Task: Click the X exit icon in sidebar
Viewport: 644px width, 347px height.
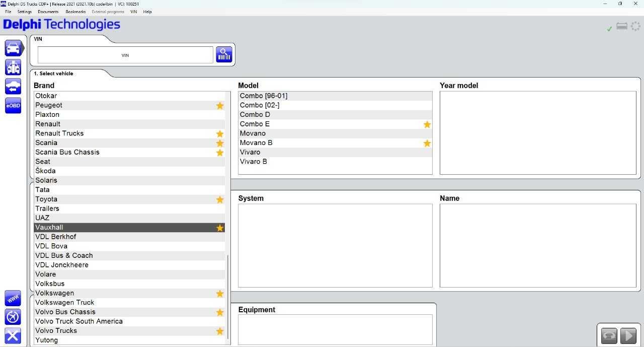Action: tap(13, 336)
